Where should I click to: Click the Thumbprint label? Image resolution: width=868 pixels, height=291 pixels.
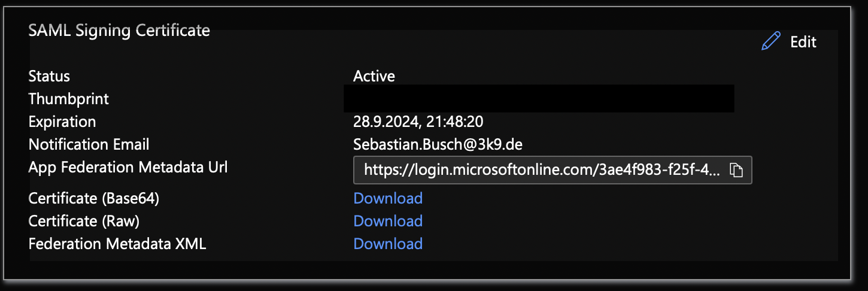(x=69, y=99)
